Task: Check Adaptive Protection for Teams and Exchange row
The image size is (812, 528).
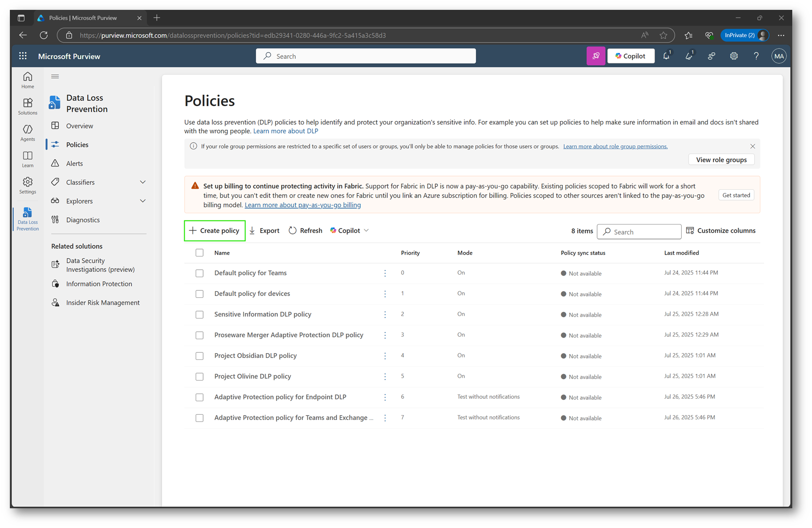Action: point(199,418)
